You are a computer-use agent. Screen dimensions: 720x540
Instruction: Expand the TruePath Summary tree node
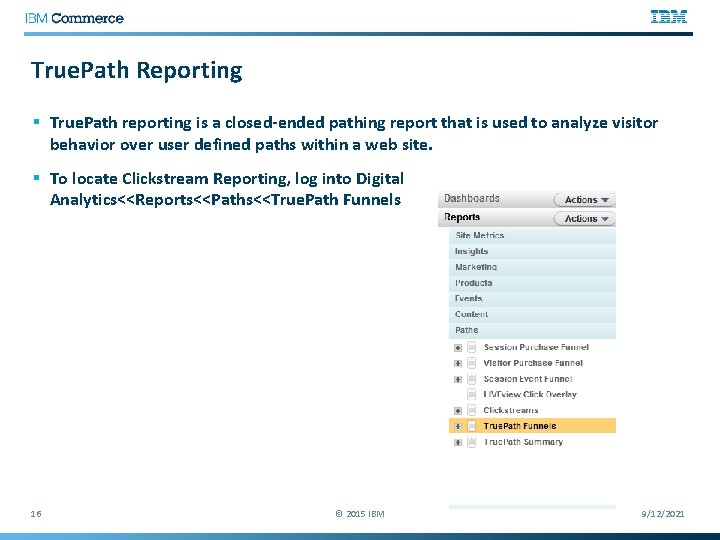point(458,442)
